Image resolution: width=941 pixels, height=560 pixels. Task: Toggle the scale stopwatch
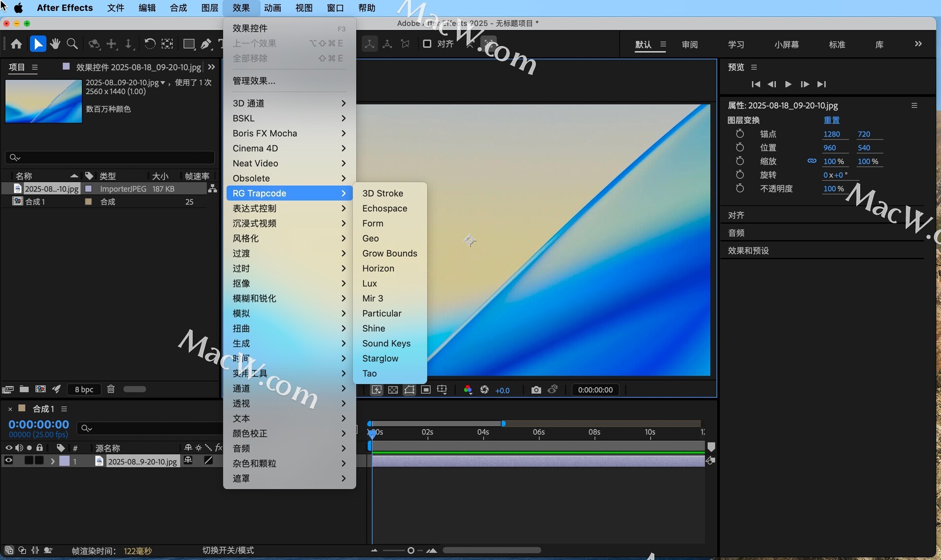coord(740,161)
